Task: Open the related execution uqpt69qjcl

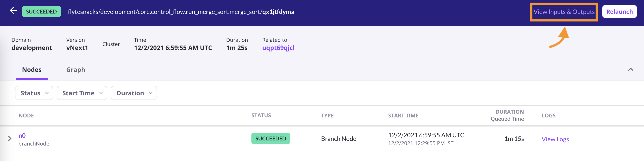Action: pos(278,48)
